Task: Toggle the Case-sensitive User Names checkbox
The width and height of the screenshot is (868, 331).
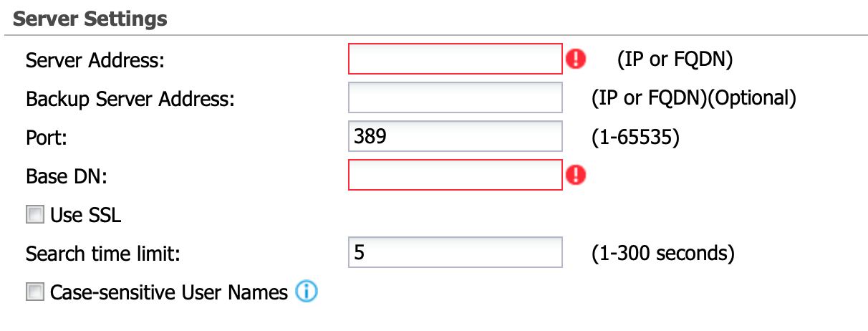Action: click(x=34, y=292)
